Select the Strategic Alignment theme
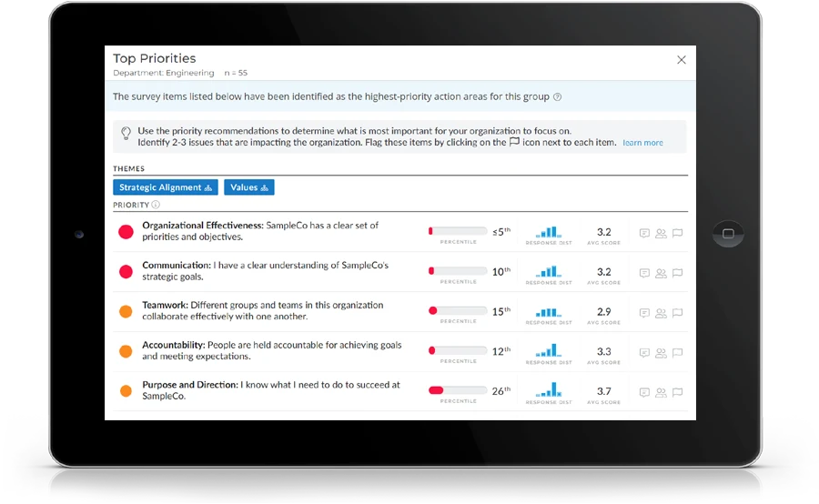 166,187
